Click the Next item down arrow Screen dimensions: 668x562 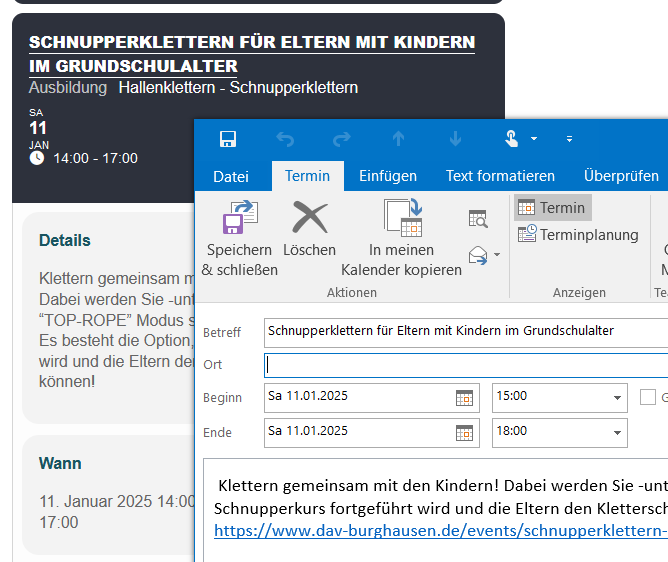pos(455,139)
